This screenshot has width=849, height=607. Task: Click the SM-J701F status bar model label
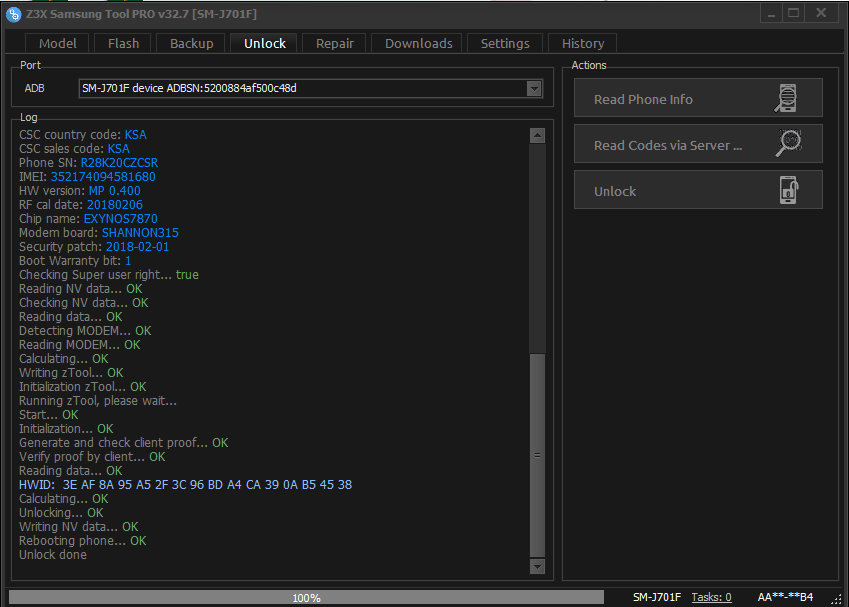point(657,597)
